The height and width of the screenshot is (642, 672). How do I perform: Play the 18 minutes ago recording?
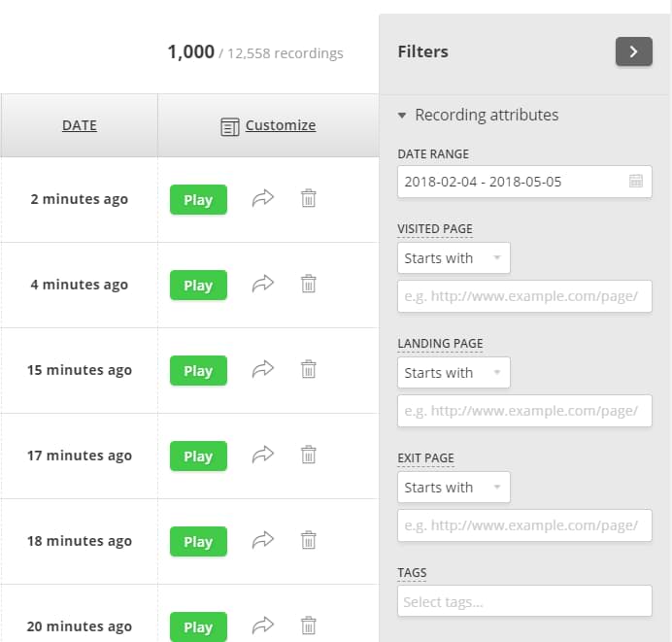(x=198, y=541)
